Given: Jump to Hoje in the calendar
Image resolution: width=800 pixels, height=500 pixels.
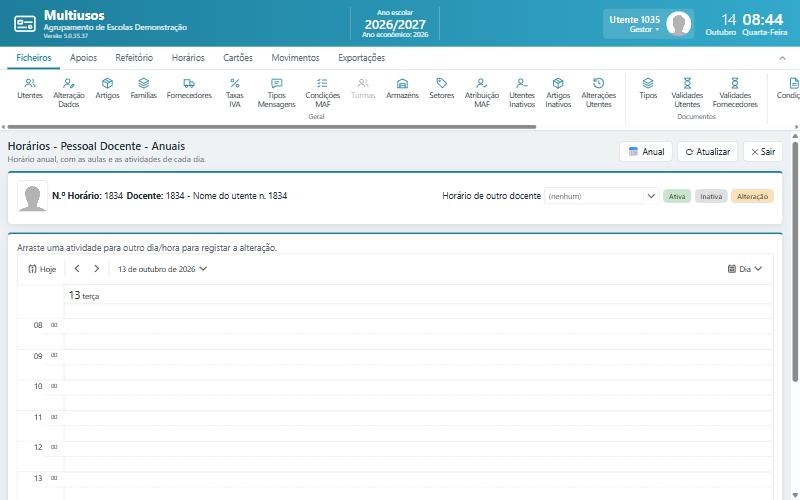Looking at the screenshot, I should pyautogui.click(x=42, y=269).
